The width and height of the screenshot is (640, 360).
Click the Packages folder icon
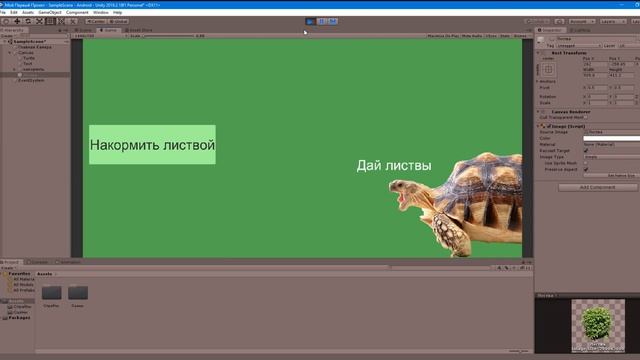[5, 318]
